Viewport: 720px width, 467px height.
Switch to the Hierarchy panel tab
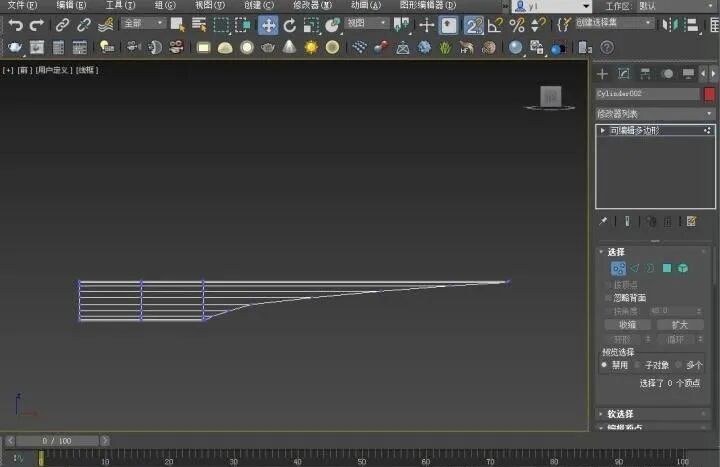[x=645, y=73]
